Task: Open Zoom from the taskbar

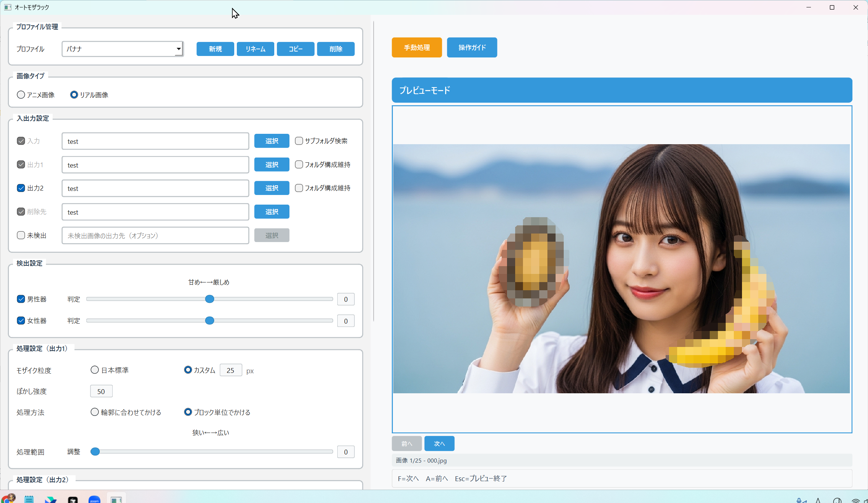Action: [x=95, y=499]
